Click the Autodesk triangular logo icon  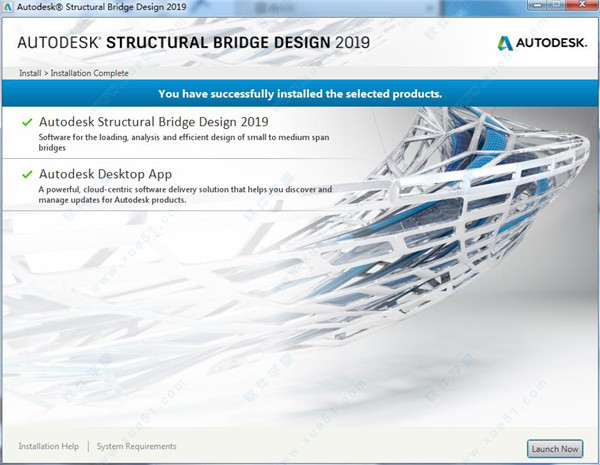point(506,43)
